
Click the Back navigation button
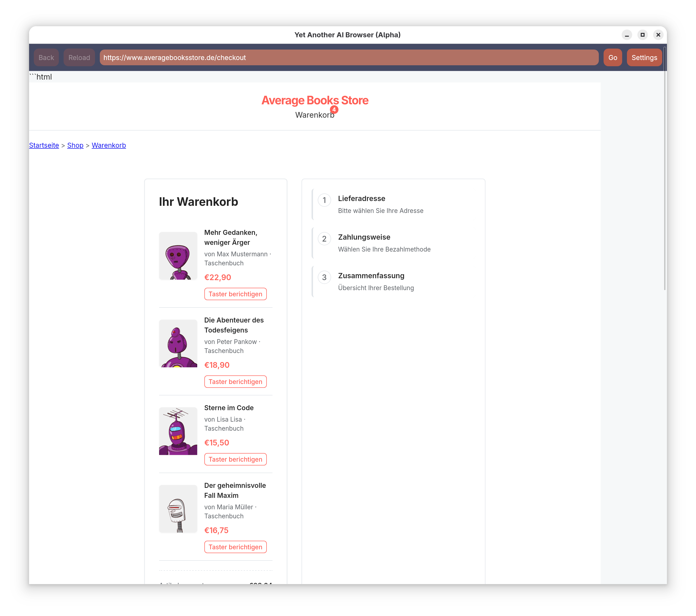click(x=46, y=57)
